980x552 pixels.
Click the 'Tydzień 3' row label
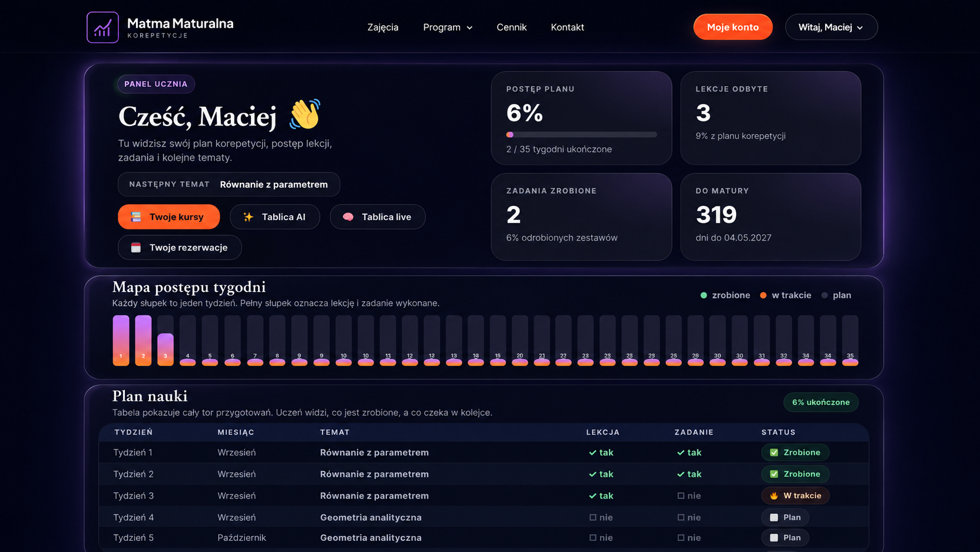pyautogui.click(x=134, y=496)
